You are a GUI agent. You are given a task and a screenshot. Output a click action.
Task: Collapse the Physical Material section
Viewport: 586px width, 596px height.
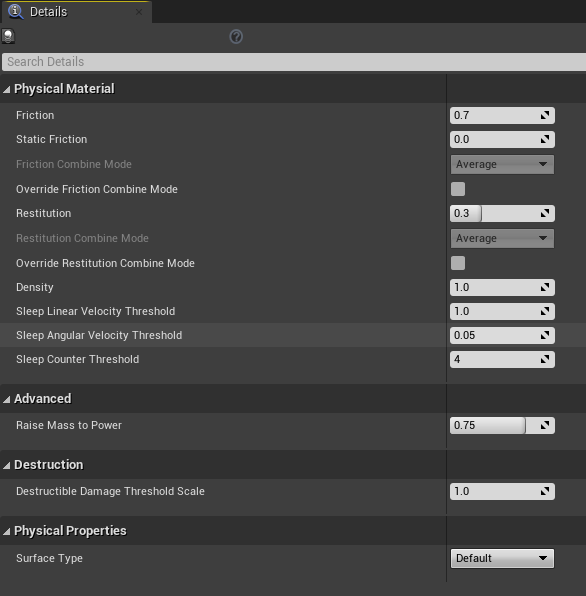click(6, 89)
